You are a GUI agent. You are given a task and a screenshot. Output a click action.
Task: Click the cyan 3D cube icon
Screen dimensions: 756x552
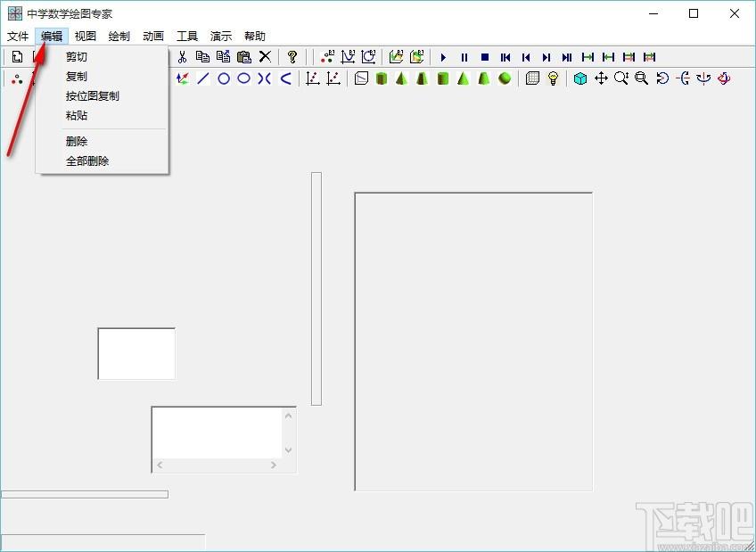click(x=580, y=78)
